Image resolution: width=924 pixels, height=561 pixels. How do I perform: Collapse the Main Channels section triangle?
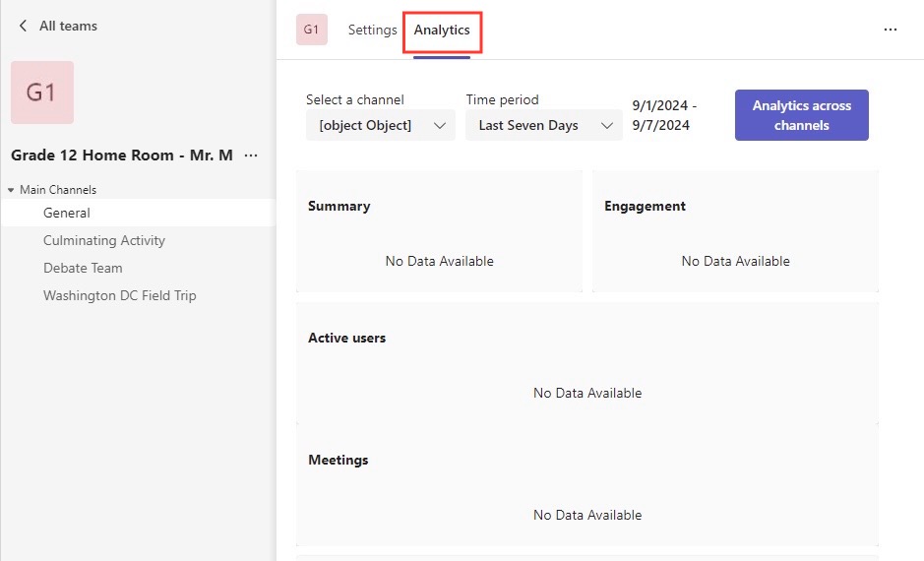(x=11, y=190)
